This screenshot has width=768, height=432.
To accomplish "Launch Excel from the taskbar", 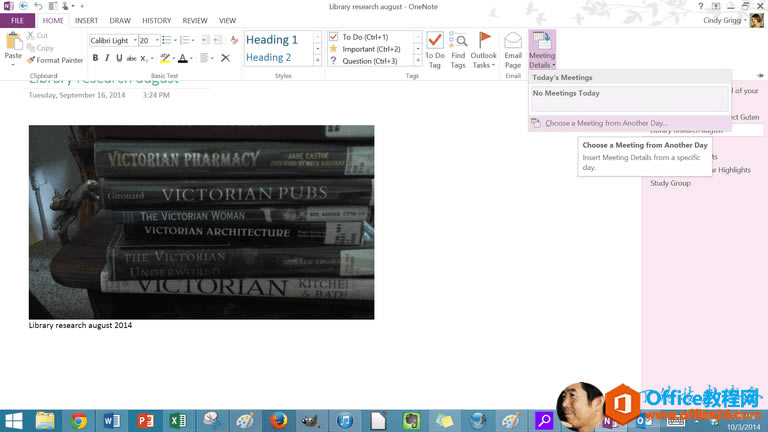I will point(178,421).
